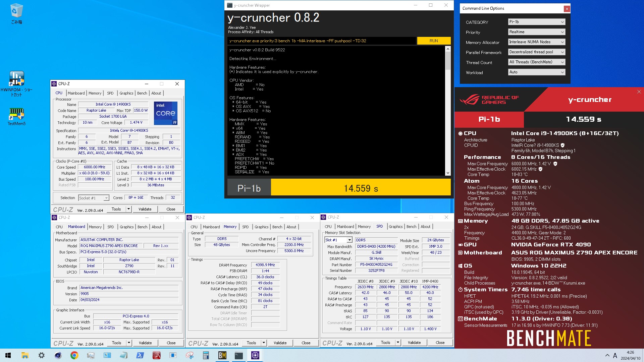Click the Part Number F5-8400J4052G24G field
Image resolution: width=644 pixels, height=362 pixels.
pos(376,264)
